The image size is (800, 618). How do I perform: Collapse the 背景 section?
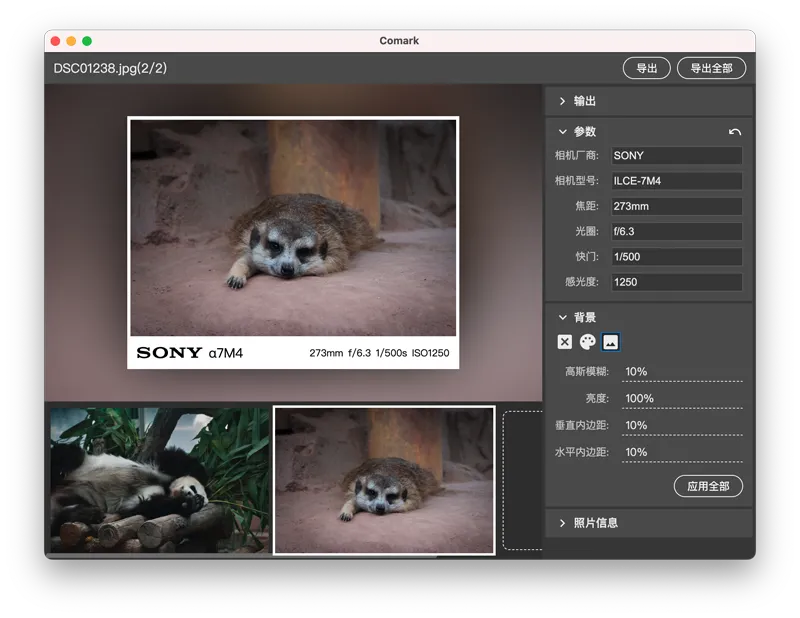click(x=562, y=317)
